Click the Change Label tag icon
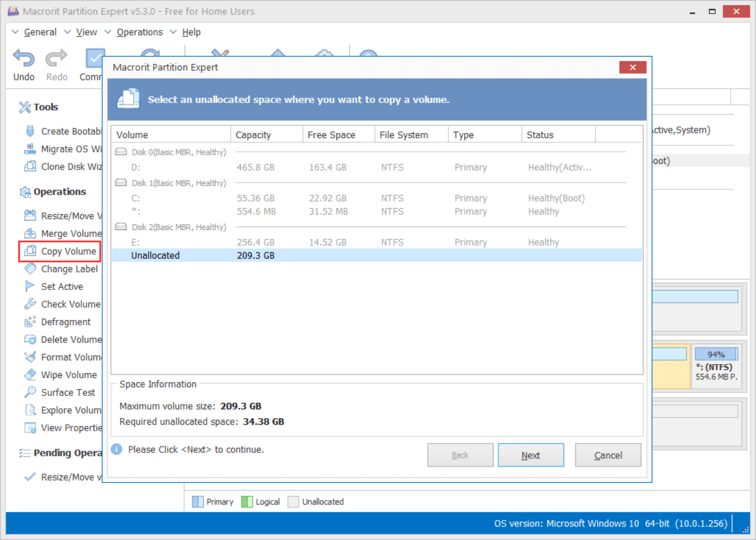The height and width of the screenshot is (540, 756). coord(31,269)
